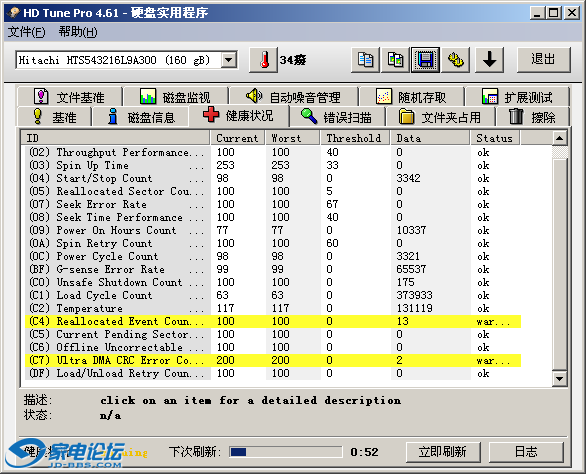Open the 文件(F) menu

pos(26,32)
